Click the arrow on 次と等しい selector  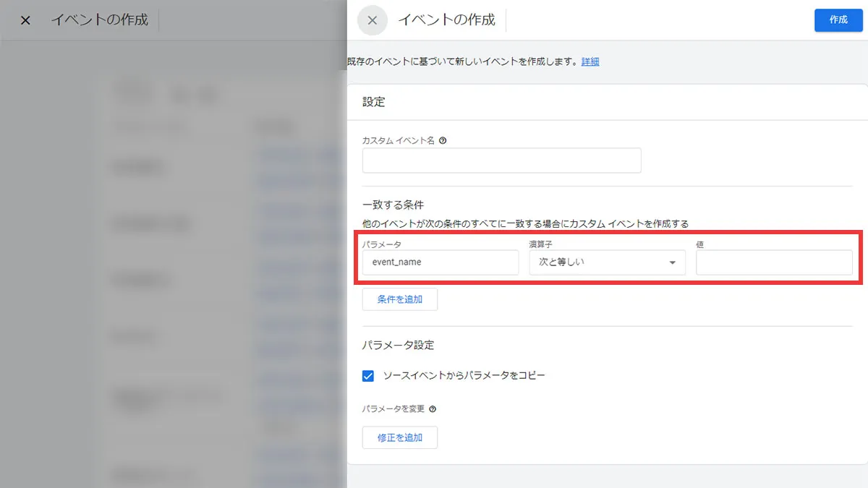click(673, 262)
